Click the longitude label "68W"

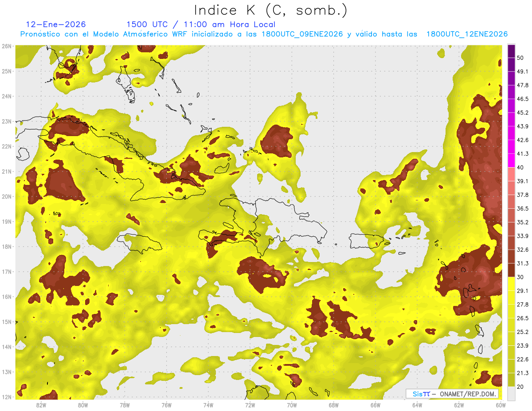point(334,405)
